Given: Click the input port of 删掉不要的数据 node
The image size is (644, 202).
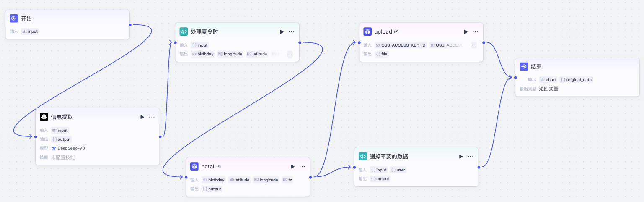Looking at the screenshot, I should (354, 167).
